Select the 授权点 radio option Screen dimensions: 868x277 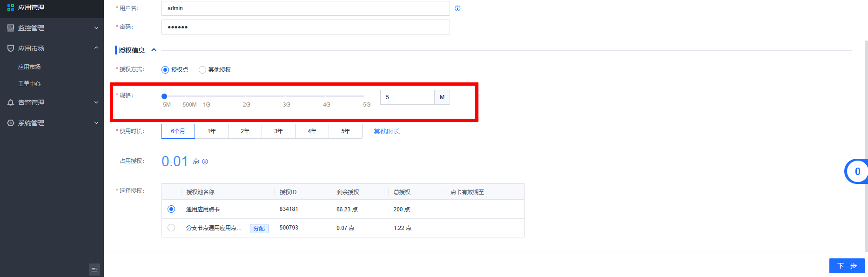coord(165,70)
